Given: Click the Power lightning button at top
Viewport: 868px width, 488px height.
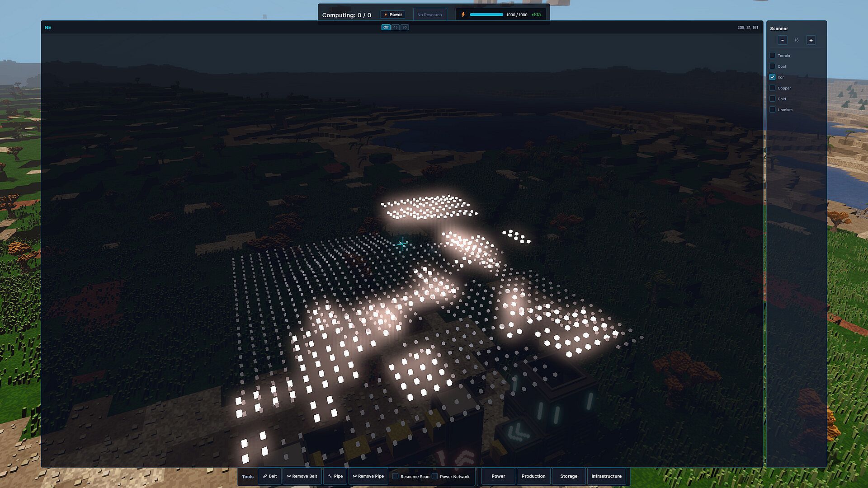Looking at the screenshot, I should (392, 14).
